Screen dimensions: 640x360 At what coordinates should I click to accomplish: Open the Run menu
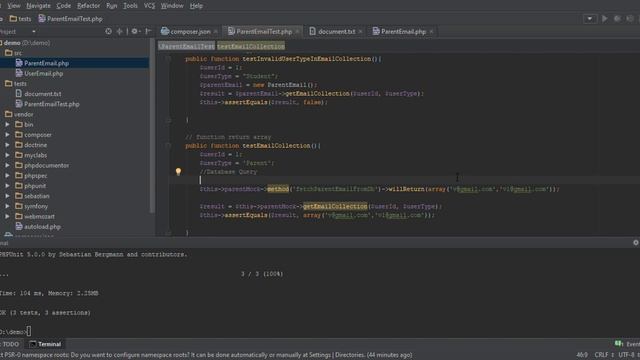pos(111,6)
